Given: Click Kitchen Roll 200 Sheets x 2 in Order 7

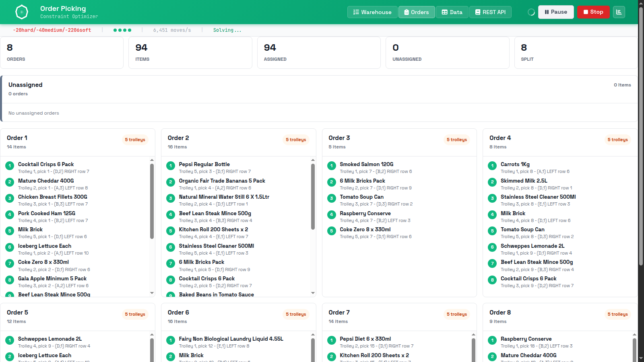Looking at the screenshot, I should click(374, 355).
